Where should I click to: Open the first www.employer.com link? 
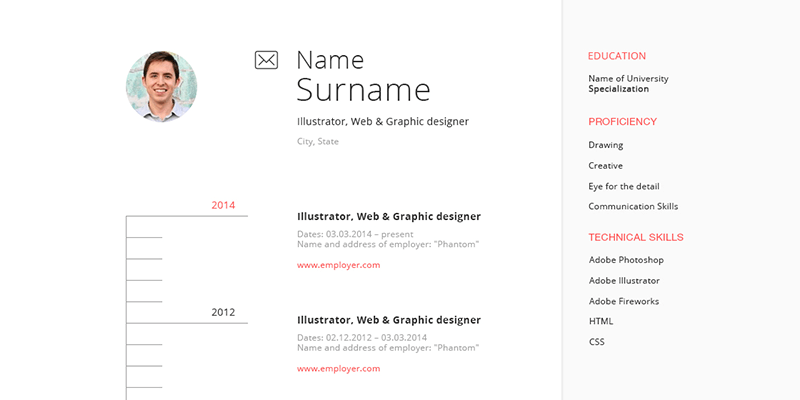pyautogui.click(x=338, y=265)
